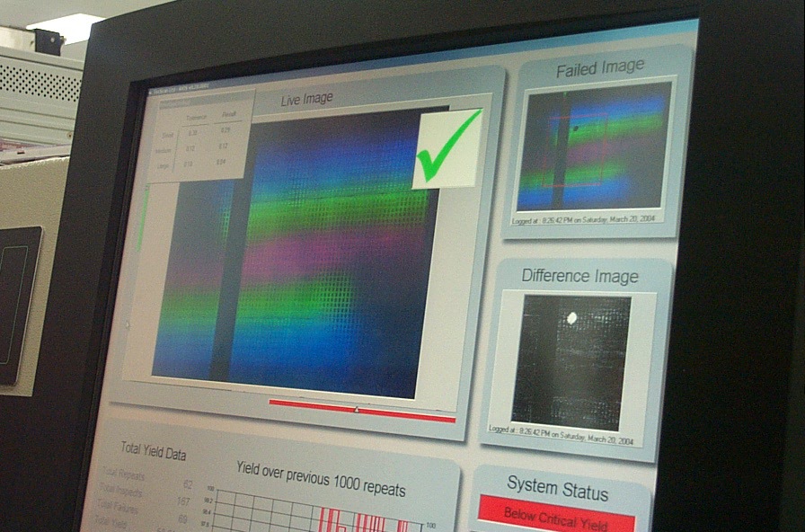Select the Difference Image panel title
The width and height of the screenshot is (805, 532).
(579, 276)
